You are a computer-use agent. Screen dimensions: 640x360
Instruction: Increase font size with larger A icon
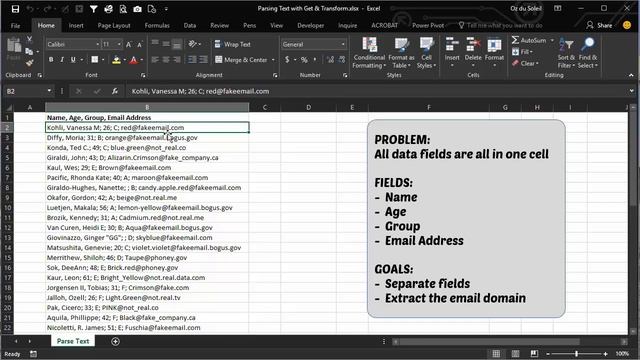click(x=129, y=44)
